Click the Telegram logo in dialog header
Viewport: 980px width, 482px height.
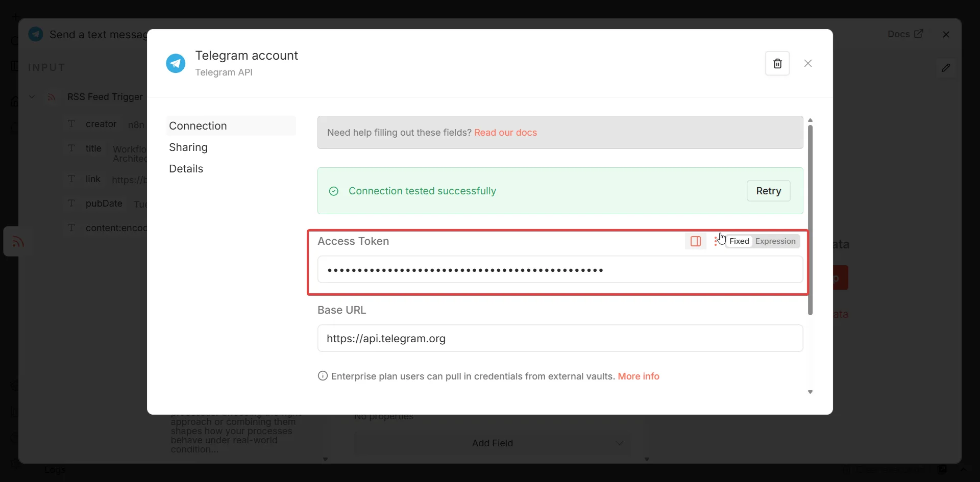point(176,63)
